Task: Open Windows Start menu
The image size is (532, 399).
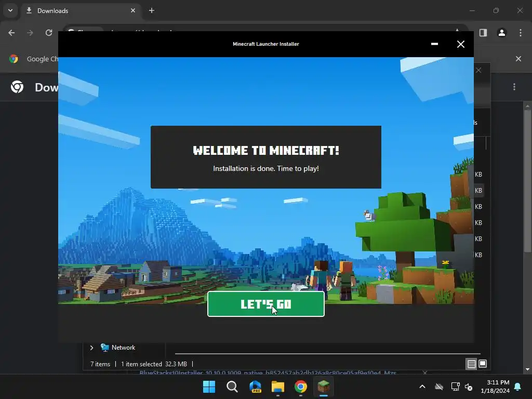Action: pos(209,387)
